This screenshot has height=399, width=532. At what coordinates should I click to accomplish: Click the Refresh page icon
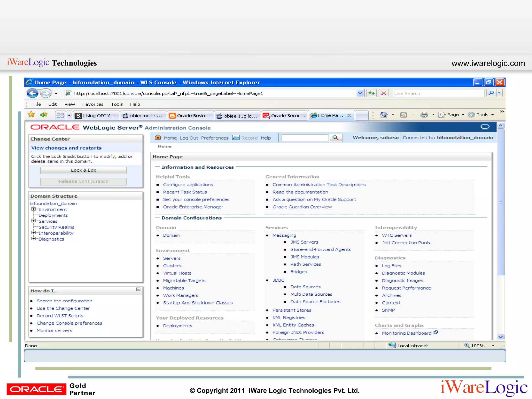[x=372, y=93]
